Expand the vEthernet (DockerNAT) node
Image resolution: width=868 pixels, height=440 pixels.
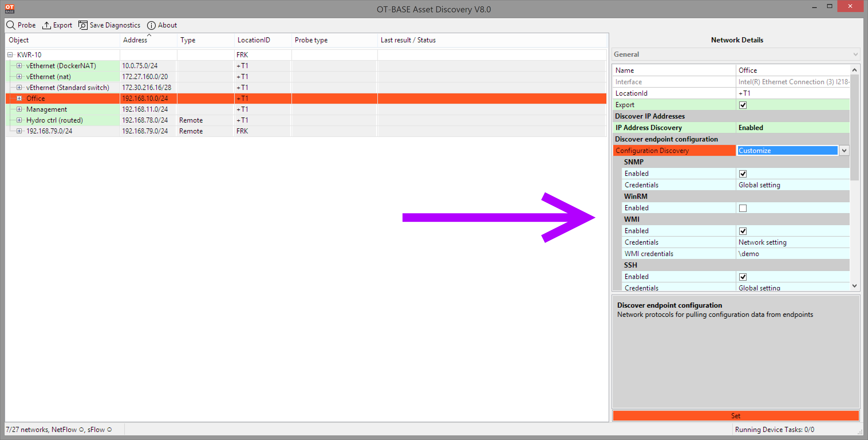(19, 66)
